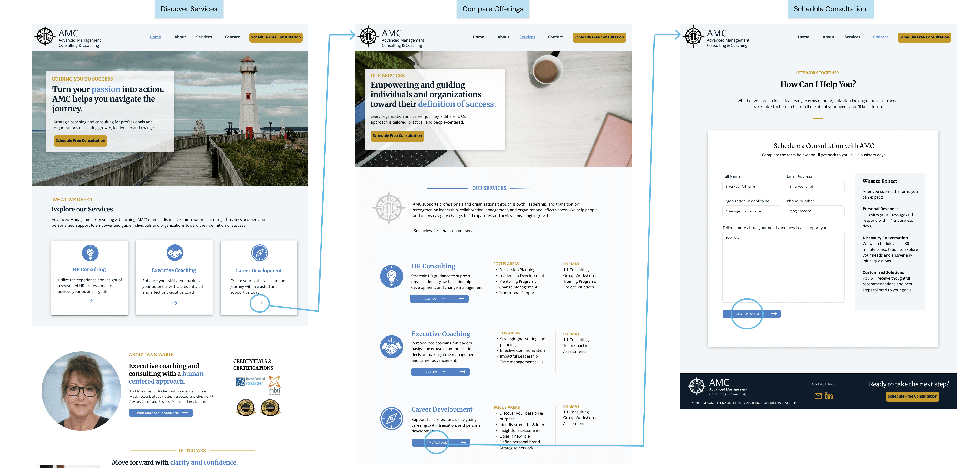
Task: Click the message text area labeled Type here
Action: pos(783,267)
